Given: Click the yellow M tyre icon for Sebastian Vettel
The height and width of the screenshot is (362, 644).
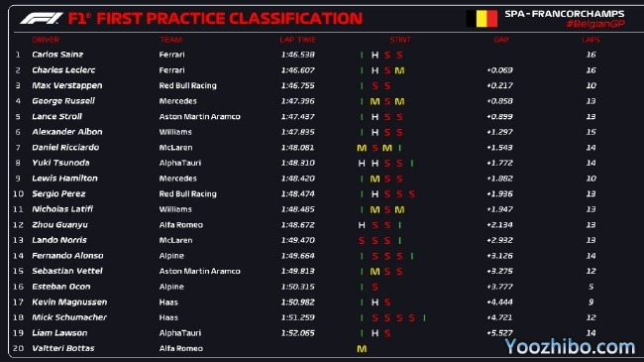Looking at the screenshot, I should click(x=375, y=272).
